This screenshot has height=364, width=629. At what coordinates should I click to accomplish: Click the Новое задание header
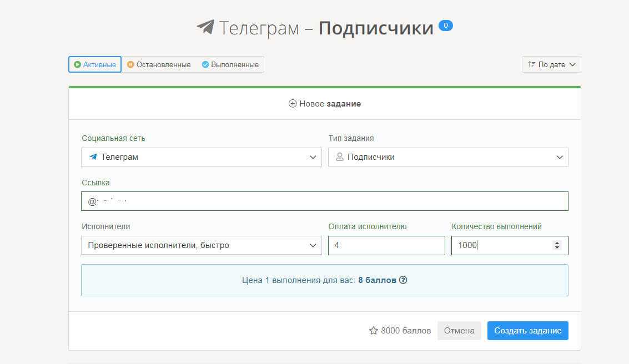(x=325, y=104)
